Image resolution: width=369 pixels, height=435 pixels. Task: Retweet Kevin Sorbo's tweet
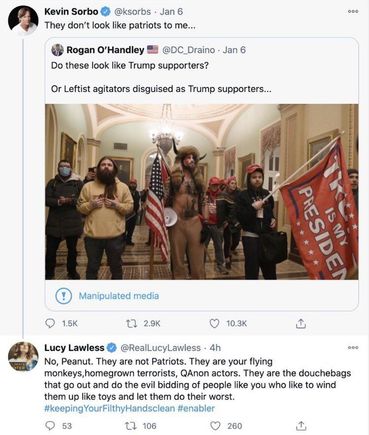point(131,323)
